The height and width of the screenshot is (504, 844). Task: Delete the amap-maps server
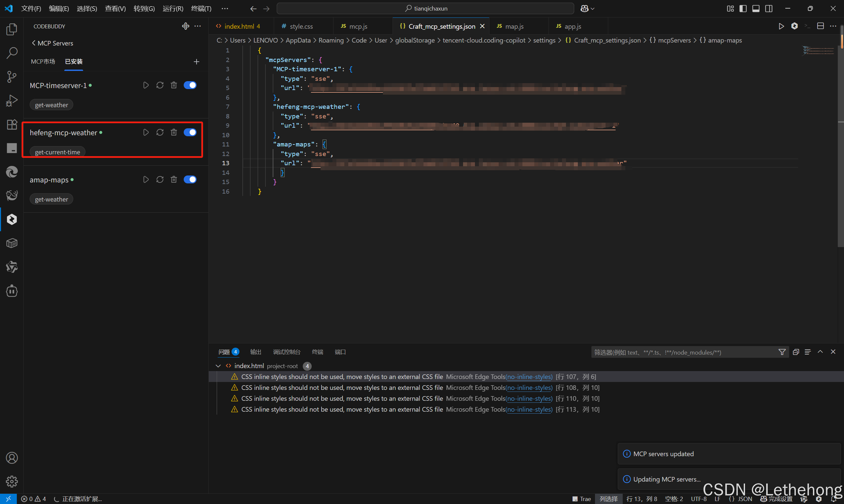(174, 179)
